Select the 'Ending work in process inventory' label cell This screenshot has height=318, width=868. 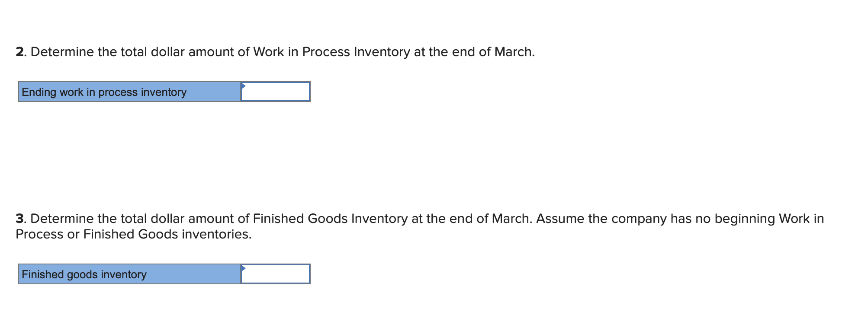[129, 92]
